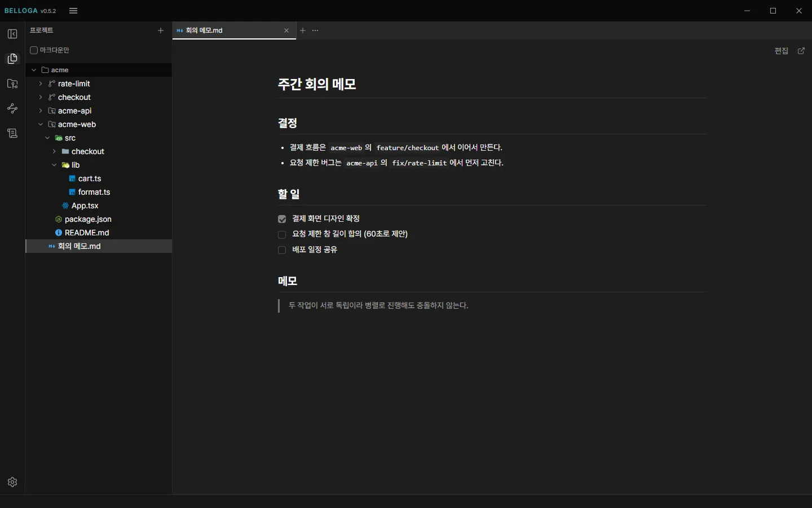Open the git folder view icon in the activity bar
The height and width of the screenshot is (508, 812).
click(x=12, y=84)
